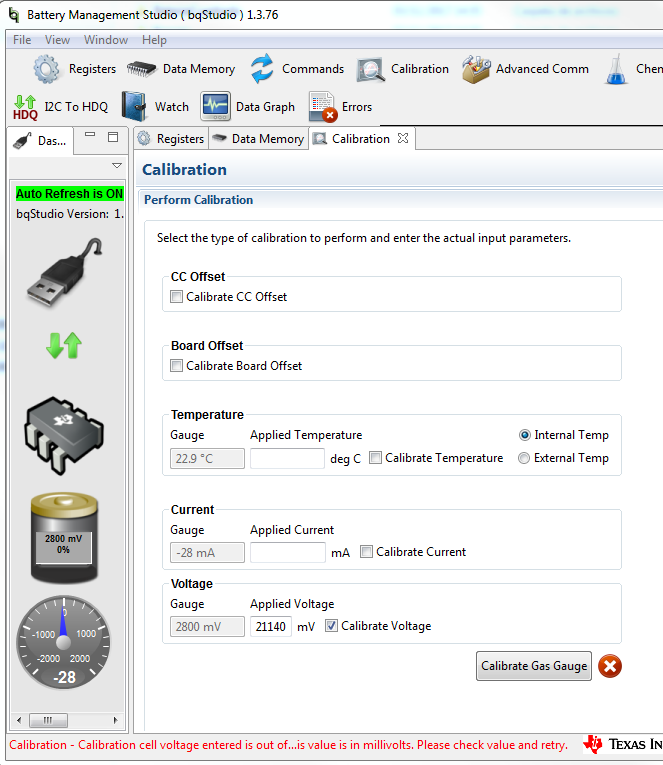The image size is (663, 765).
Task: Click the TI gauge chip image
Action: point(64,435)
